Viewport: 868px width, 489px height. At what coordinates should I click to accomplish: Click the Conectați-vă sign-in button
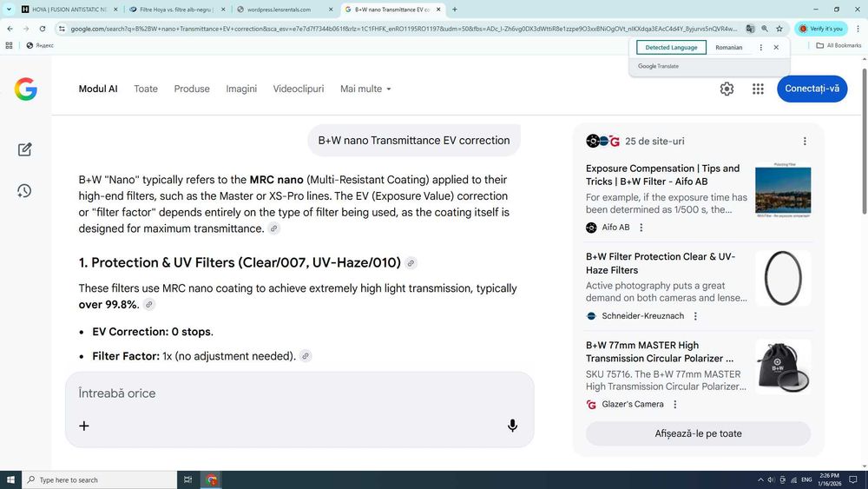point(812,89)
